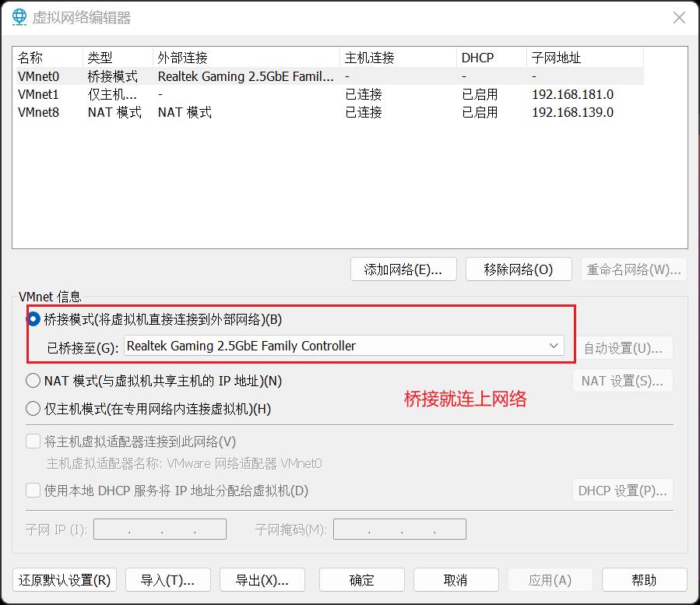Click Realtek Gaming 2.5GbE cell in VMnet0 row
The width and height of the screenshot is (700, 605).
246,76
